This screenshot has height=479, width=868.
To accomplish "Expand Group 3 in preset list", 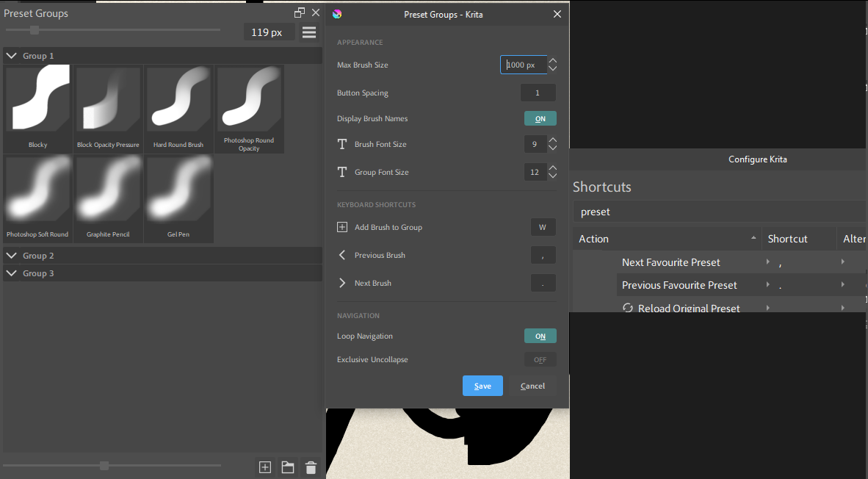I will click(x=12, y=273).
